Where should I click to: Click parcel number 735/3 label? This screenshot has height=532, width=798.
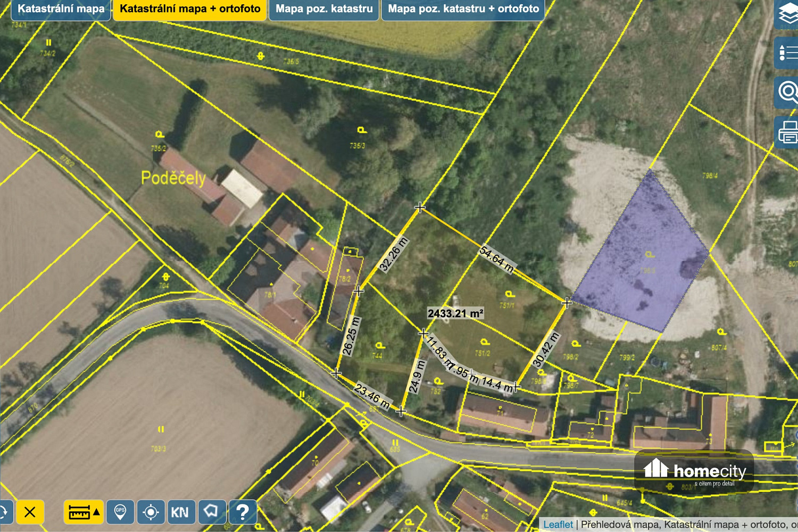coord(358,145)
